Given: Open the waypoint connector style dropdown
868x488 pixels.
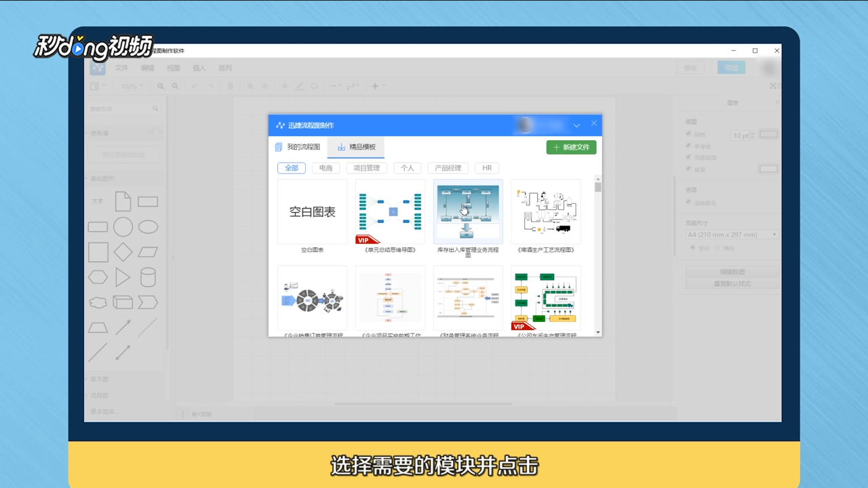Looking at the screenshot, I should click(354, 86).
